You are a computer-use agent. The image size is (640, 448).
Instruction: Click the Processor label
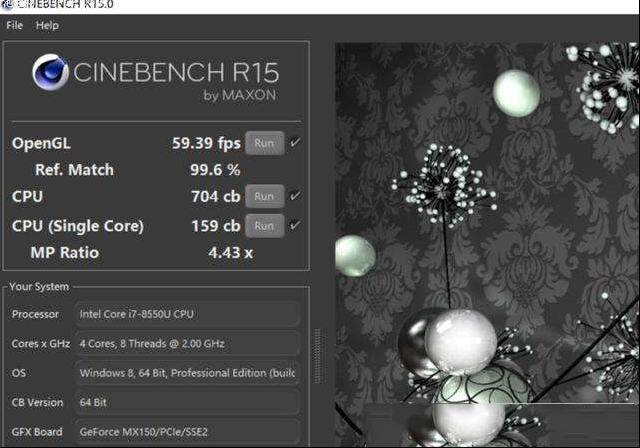35,314
